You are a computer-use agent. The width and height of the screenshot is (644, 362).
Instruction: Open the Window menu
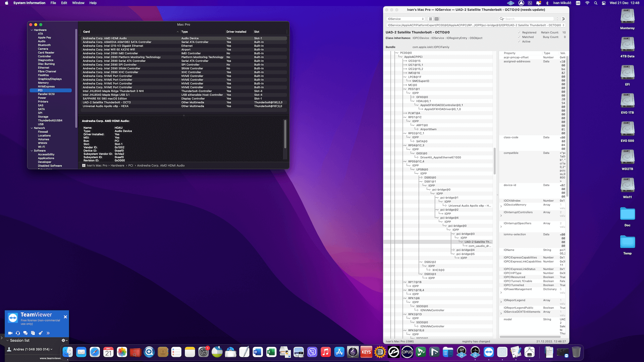pyautogui.click(x=78, y=3)
